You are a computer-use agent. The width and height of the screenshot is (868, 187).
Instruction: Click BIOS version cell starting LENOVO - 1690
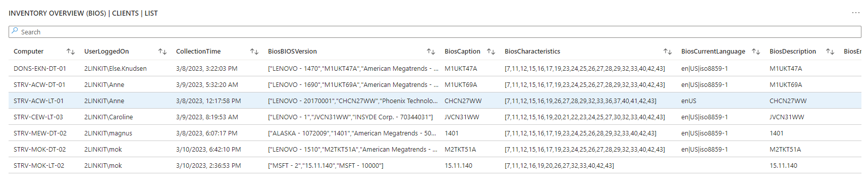click(x=353, y=84)
